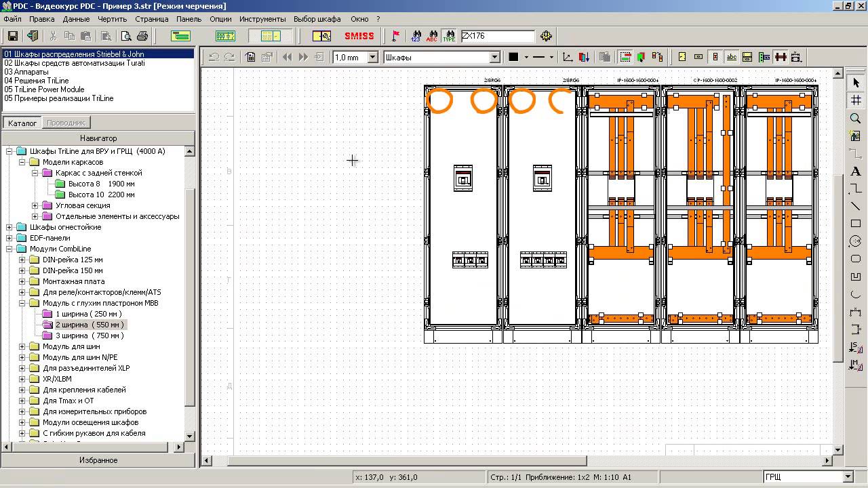Toggle the green blue strip display button
Screen dimensions: 868x488
764,57
